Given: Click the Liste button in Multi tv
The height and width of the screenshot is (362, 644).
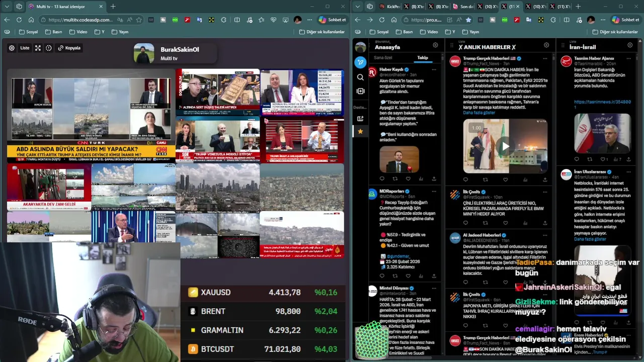Looking at the screenshot, I should tap(25, 48).
